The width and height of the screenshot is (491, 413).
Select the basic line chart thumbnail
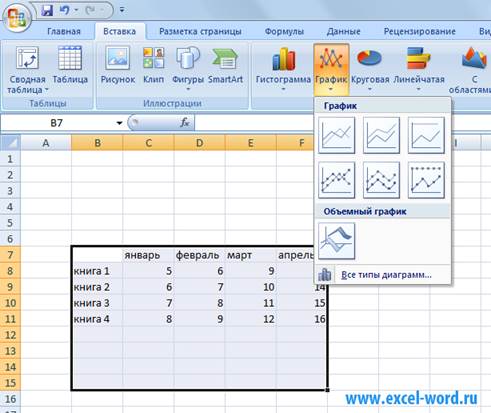[336, 135]
